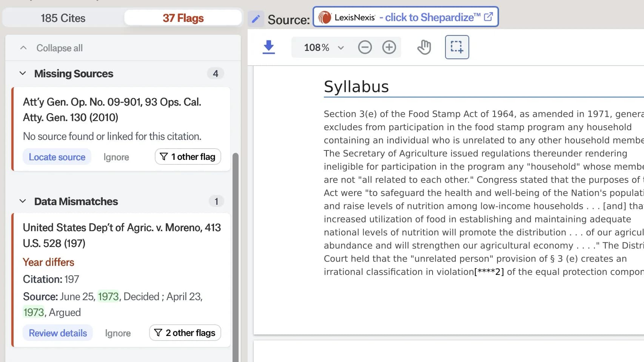Switch to the 185 Cites tab
This screenshot has width=644, height=362.
point(63,18)
